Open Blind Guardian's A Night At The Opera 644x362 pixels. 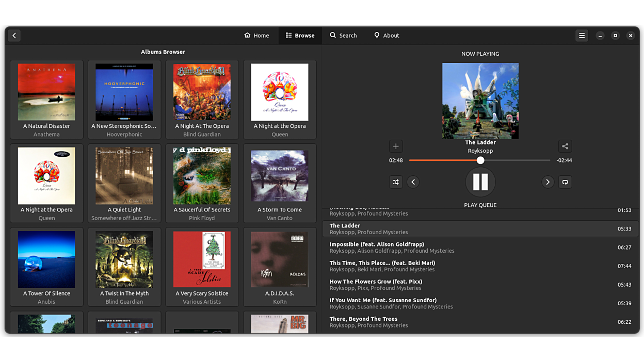coord(202,100)
